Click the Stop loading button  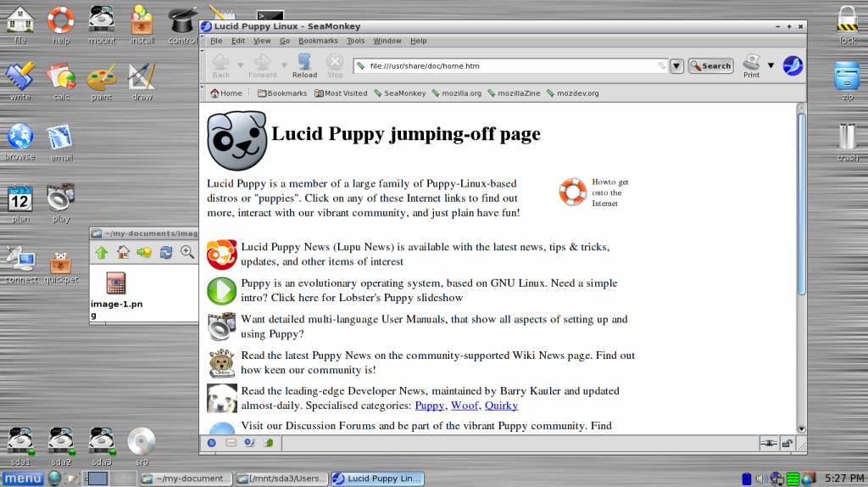334,66
